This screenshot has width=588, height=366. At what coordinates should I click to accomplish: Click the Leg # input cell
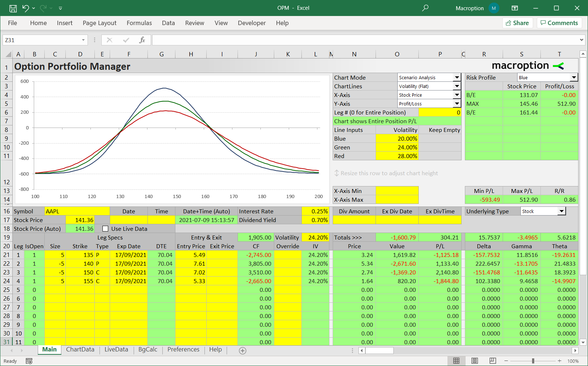click(x=440, y=112)
